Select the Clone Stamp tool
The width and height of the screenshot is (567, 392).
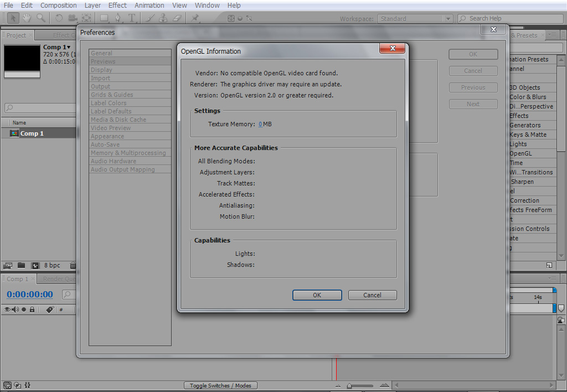click(x=163, y=18)
